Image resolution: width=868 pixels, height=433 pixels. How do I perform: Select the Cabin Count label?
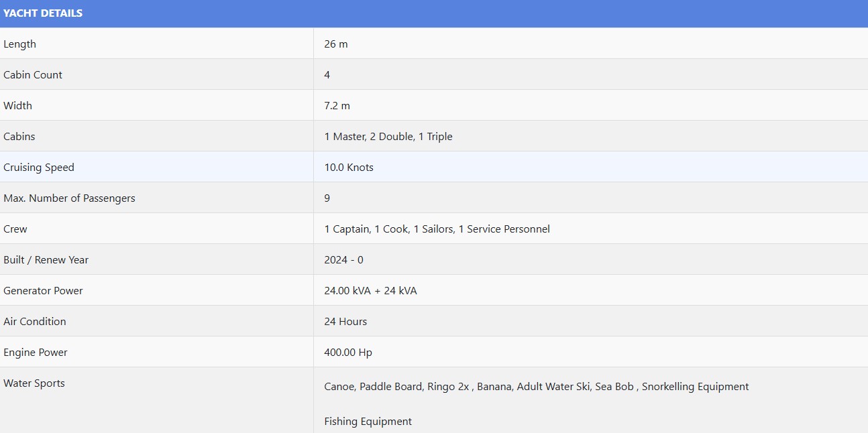tap(33, 75)
